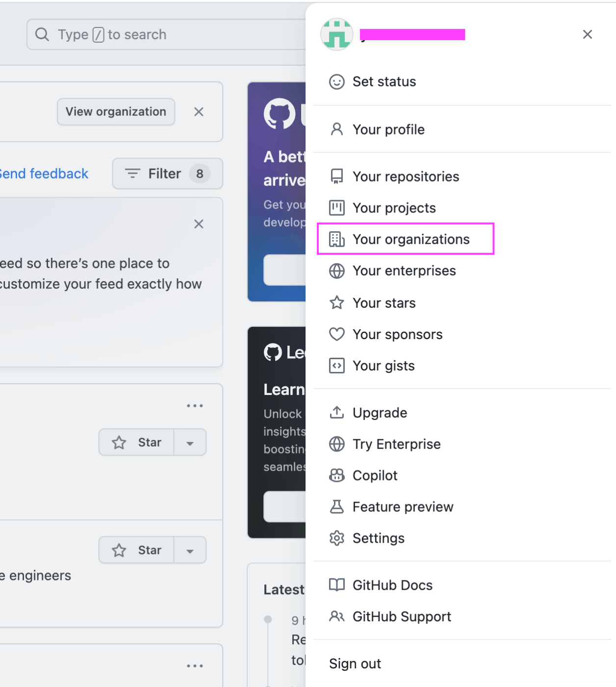Screen dimensions: 616x687
Task: Star the repository showing engineers
Action: [x=136, y=550]
